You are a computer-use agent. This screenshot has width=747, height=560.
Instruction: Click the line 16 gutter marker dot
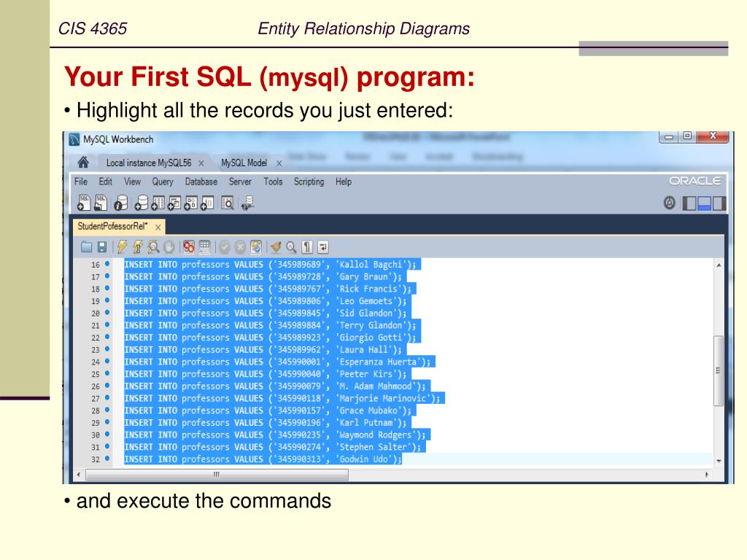107,263
